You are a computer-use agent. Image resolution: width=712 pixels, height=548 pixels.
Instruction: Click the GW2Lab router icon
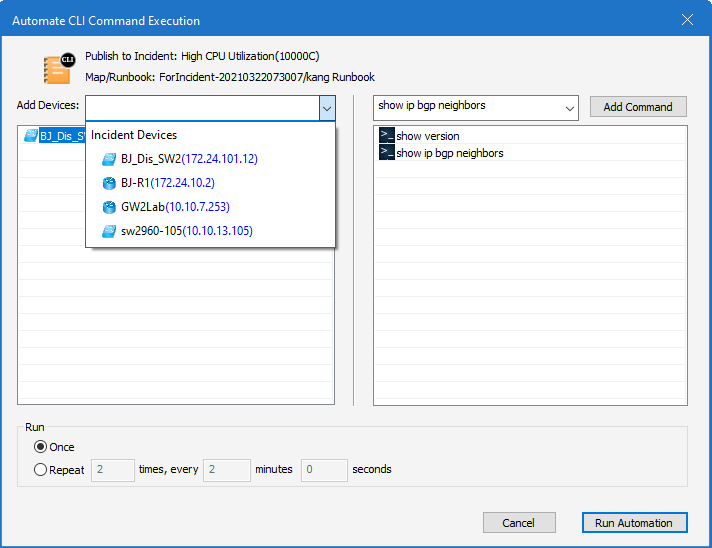coord(109,207)
